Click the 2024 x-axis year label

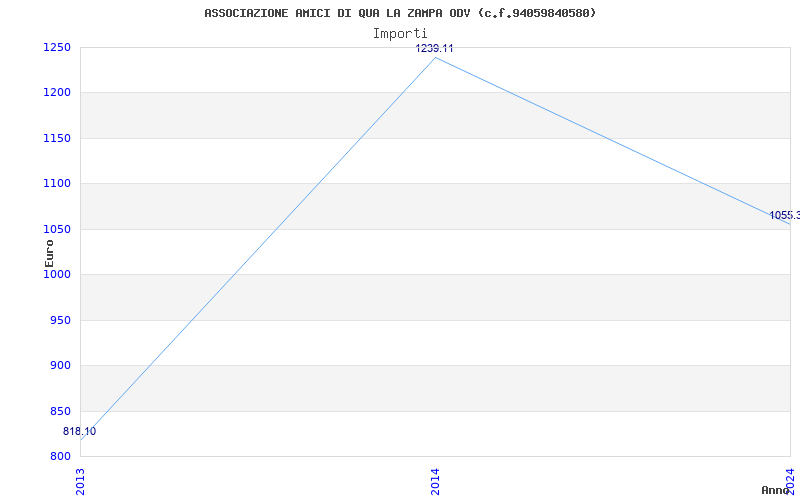point(790,482)
